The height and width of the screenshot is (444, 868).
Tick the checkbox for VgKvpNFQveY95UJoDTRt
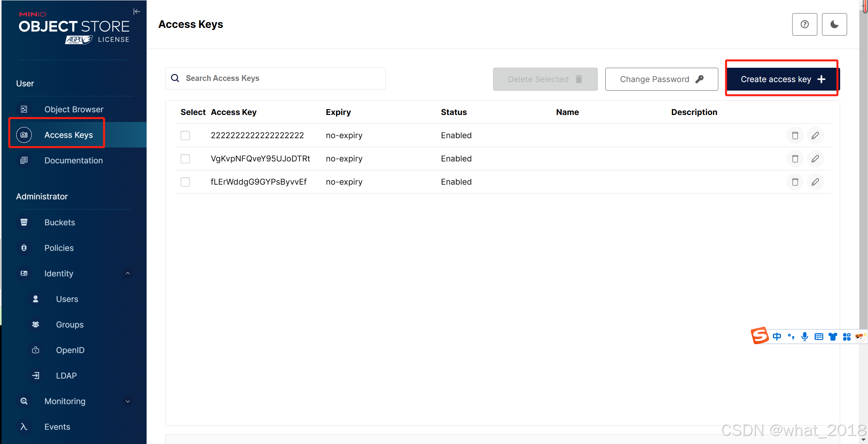click(x=185, y=159)
